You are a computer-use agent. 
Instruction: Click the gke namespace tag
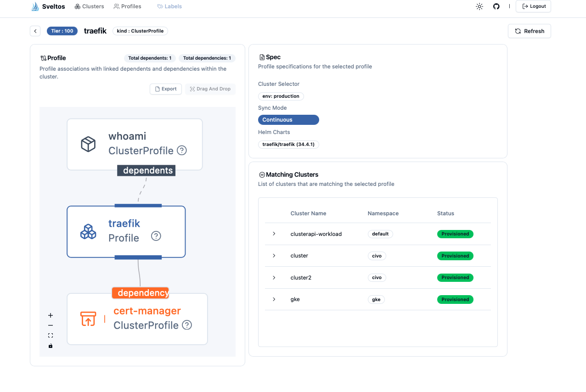pos(376,299)
